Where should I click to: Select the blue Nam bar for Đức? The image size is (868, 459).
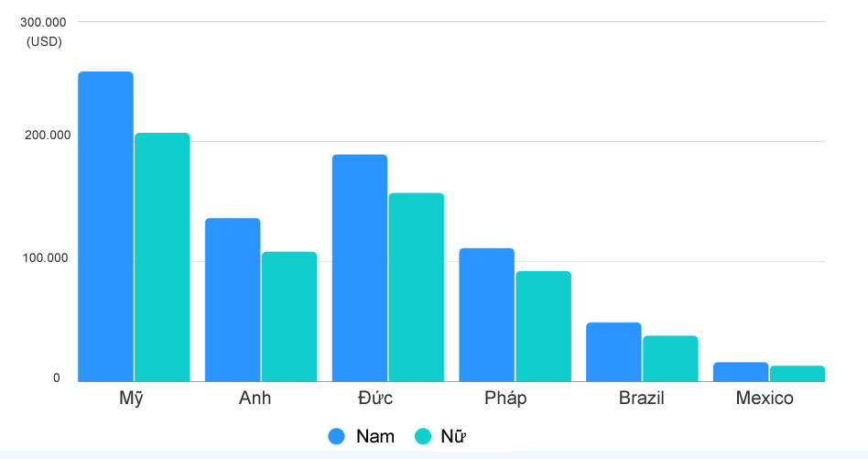360,268
